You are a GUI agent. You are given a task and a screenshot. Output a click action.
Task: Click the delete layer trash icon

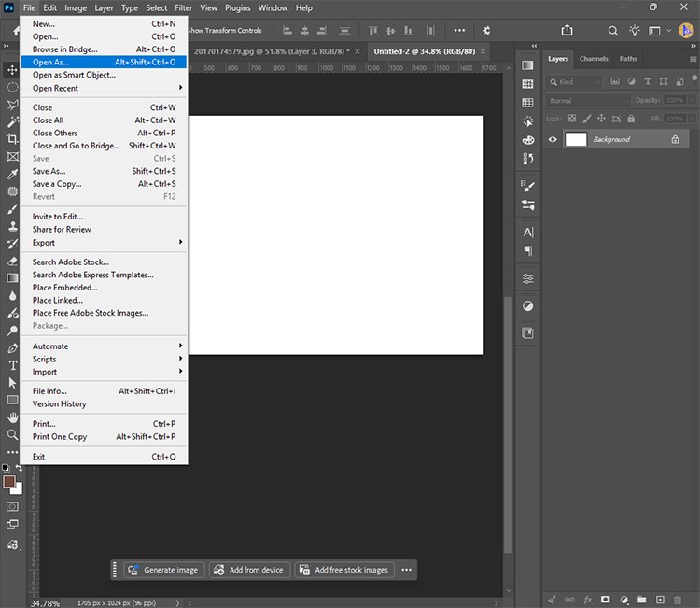coord(678,600)
